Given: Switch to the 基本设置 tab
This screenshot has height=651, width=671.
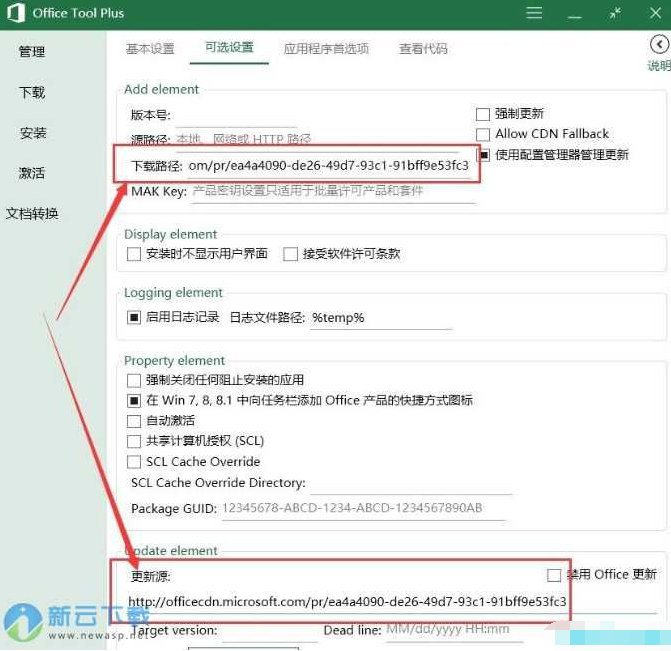Looking at the screenshot, I should point(150,49).
